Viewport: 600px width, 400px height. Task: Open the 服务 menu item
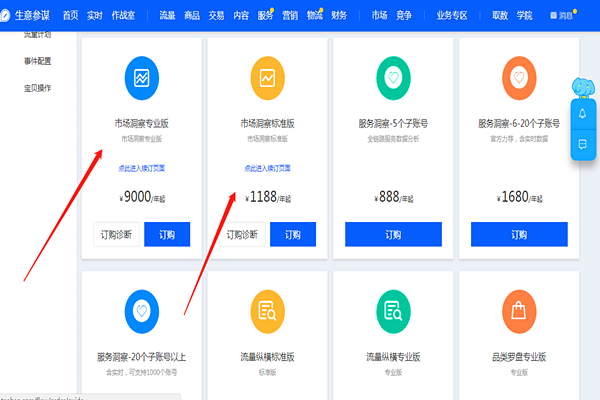(x=265, y=15)
